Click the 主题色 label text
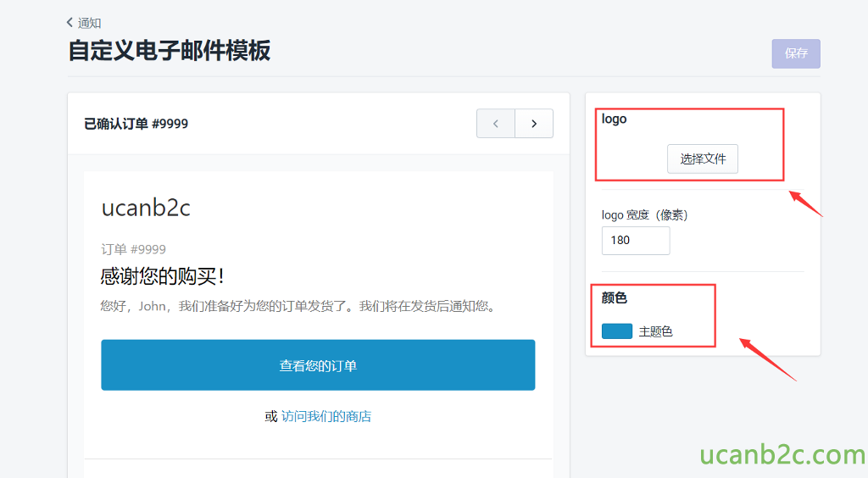This screenshot has height=478, width=868. [655, 331]
